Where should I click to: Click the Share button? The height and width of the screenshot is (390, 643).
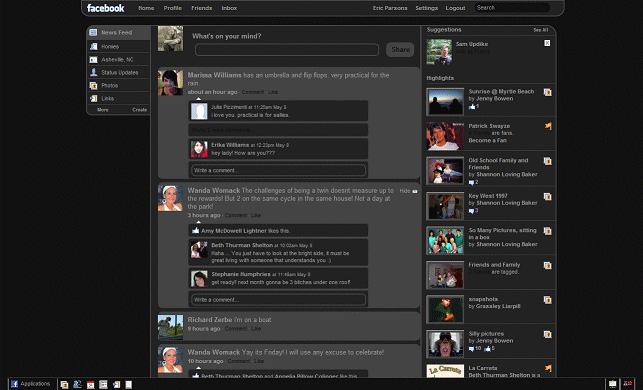(x=400, y=50)
